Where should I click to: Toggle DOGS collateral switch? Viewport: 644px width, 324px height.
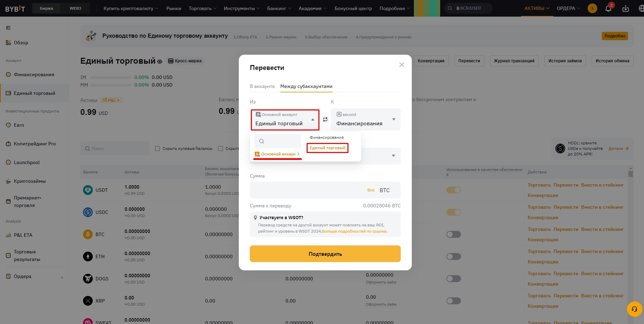pos(453,279)
